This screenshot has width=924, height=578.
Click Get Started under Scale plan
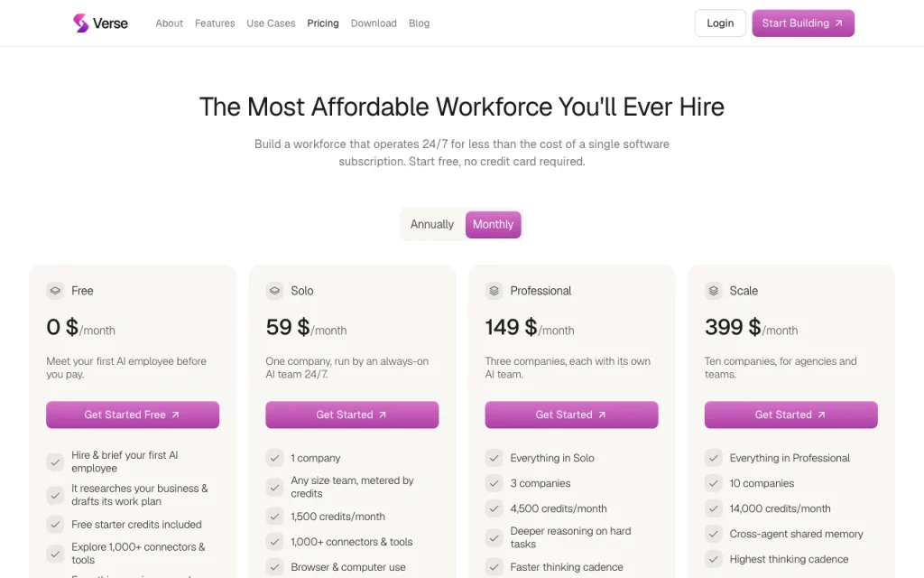[x=790, y=415]
